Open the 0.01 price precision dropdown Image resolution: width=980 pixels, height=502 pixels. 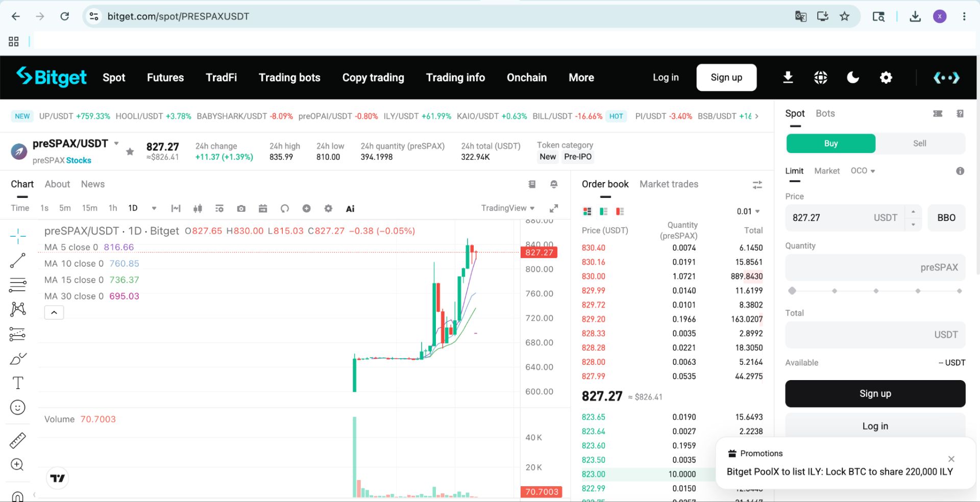coord(748,211)
